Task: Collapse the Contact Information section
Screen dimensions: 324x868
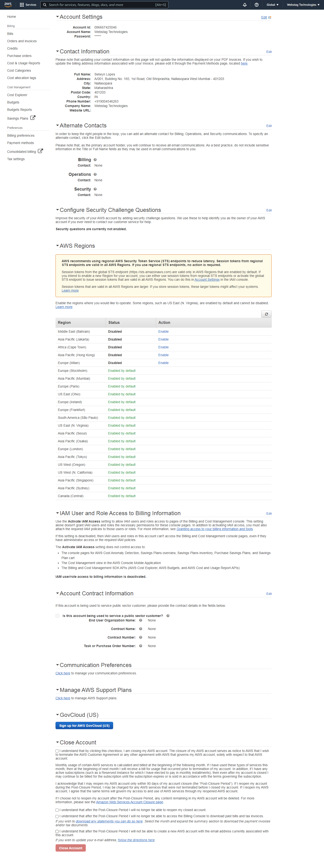Action: 57,51
